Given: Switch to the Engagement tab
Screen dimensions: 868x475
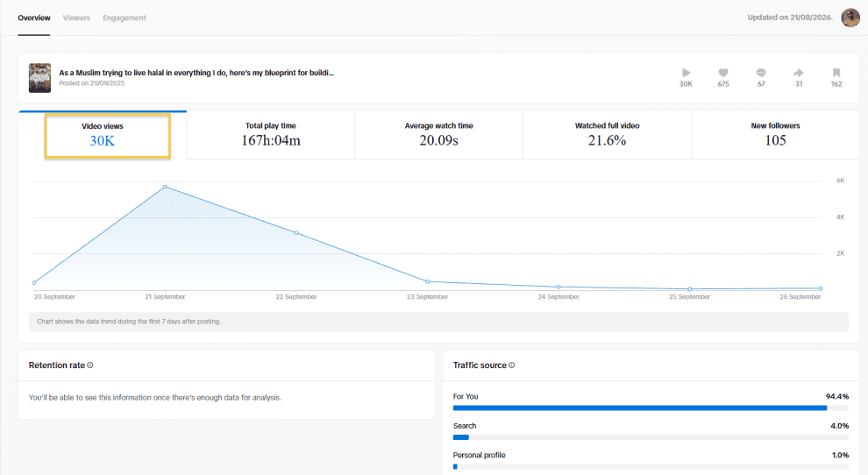Looking at the screenshot, I should [125, 18].
